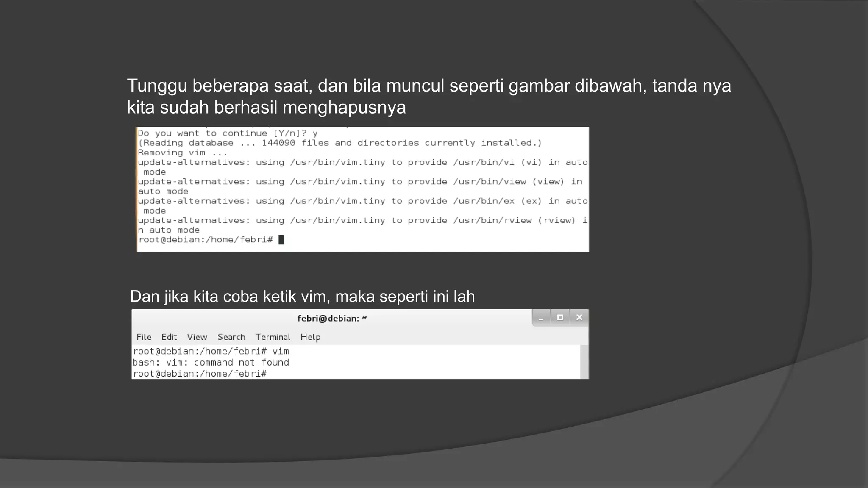Click the '(Reading database ... 144090 files' line
Image resolution: width=868 pixels, height=488 pixels.
coord(340,143)
